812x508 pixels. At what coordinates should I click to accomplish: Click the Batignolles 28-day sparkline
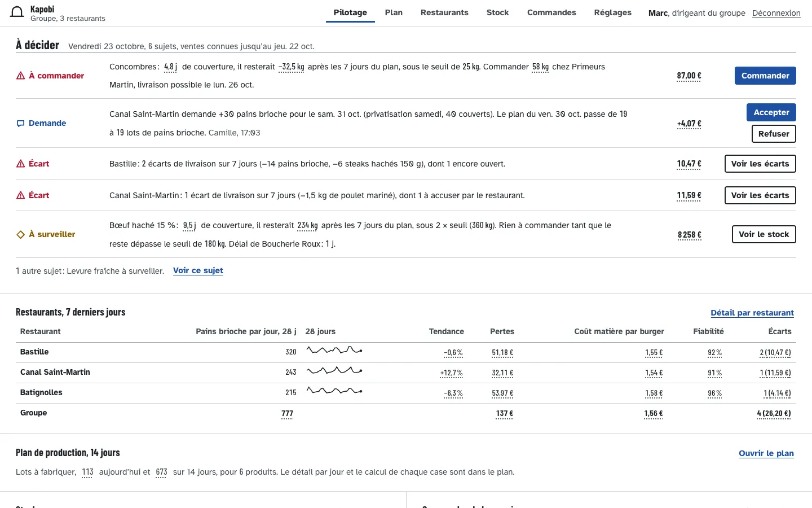[334, 391]
